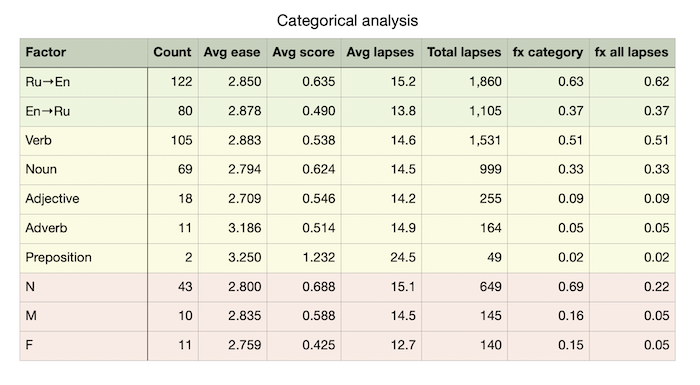Screen dimensions: 700x385
Task: Select the fx category header
Action: coord(548,53)
